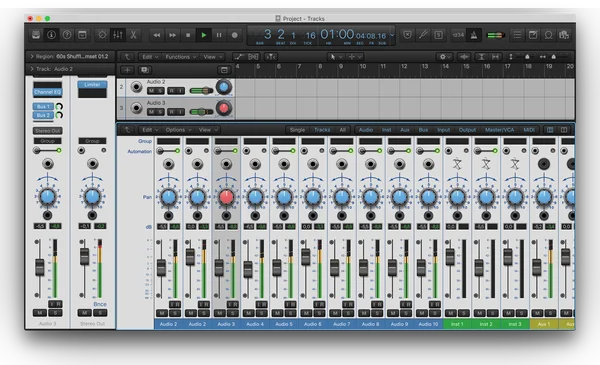Click the Channel EQ plug-in slot
Screen dimensions: 600x365
tap(47, 92)
